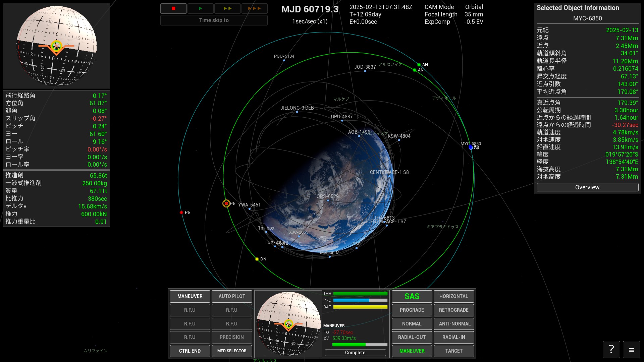Toggle PRECISION control mode
This screenshot has width=644, height=362.
tap(231, 337)
